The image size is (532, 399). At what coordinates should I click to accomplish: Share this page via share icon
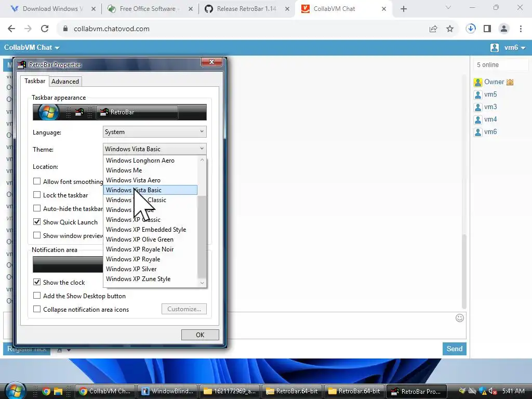click(433, 29)
